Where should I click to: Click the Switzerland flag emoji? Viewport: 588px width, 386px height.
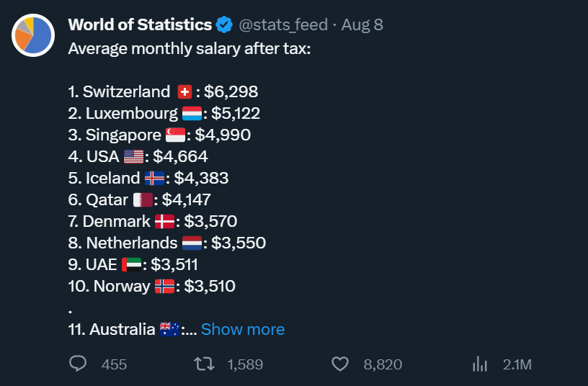pos(184,91)
